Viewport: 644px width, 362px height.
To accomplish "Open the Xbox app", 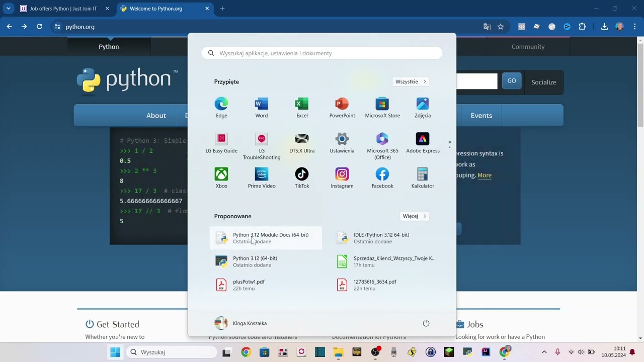I will [221, 178].
